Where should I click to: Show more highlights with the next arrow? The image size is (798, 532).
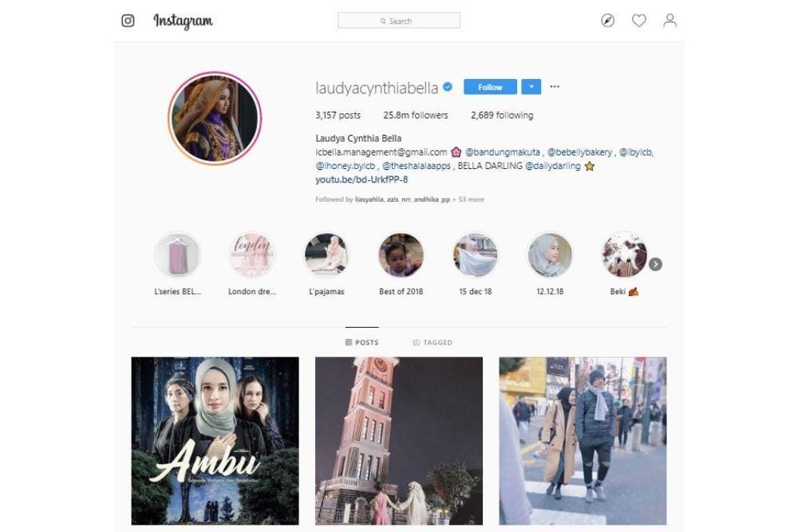655,264
